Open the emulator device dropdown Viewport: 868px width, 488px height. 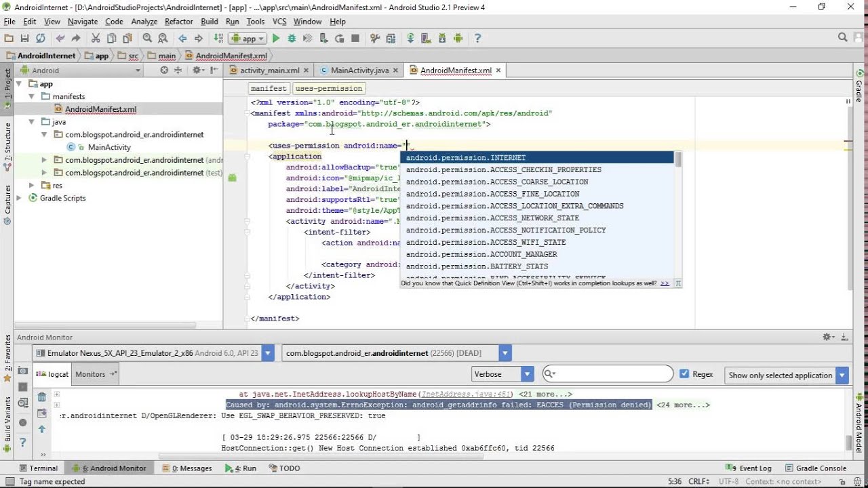click(269, 353)
